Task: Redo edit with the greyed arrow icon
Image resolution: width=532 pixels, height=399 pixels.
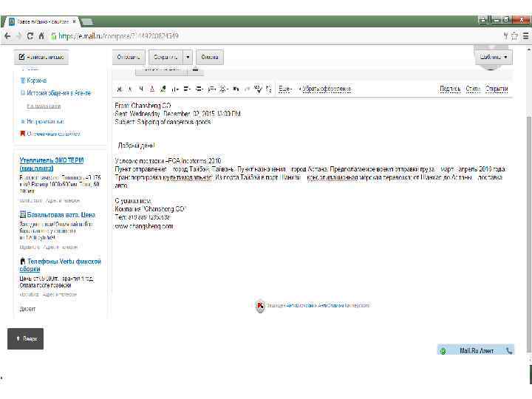Action: (247, 89)
